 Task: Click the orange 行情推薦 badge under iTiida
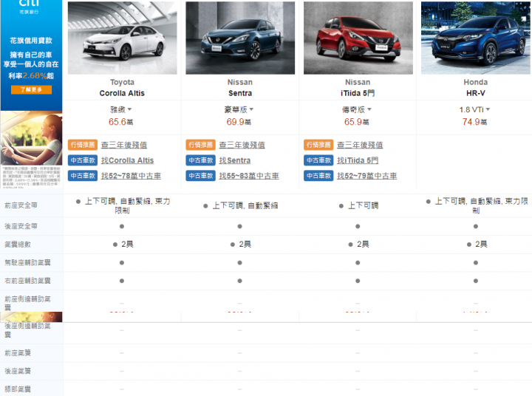click(318, 145)
